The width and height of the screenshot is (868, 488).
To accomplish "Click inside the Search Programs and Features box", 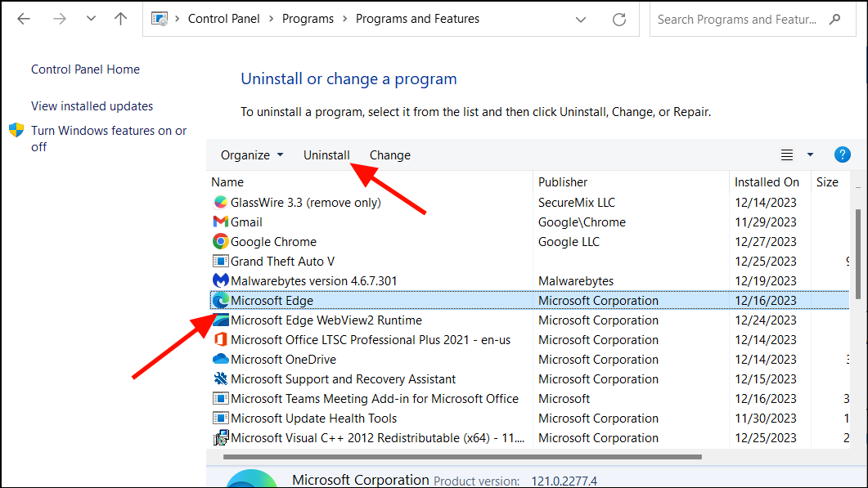I will [736, 18].
